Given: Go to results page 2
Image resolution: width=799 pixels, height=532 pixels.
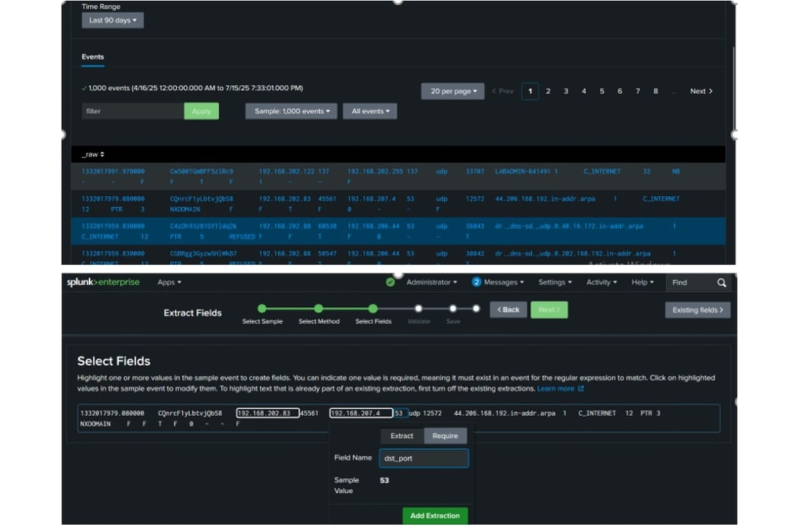Looking at the screenshot, I should coord(548,91).
